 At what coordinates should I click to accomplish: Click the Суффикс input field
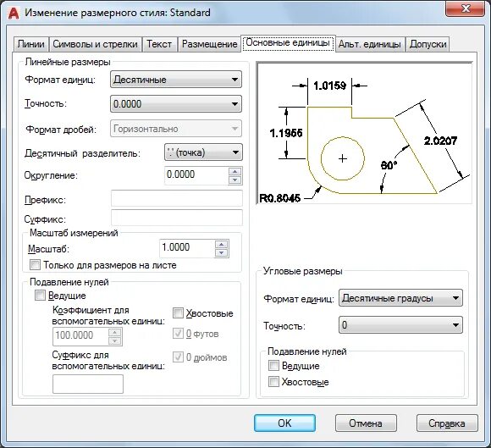[177, 218]
